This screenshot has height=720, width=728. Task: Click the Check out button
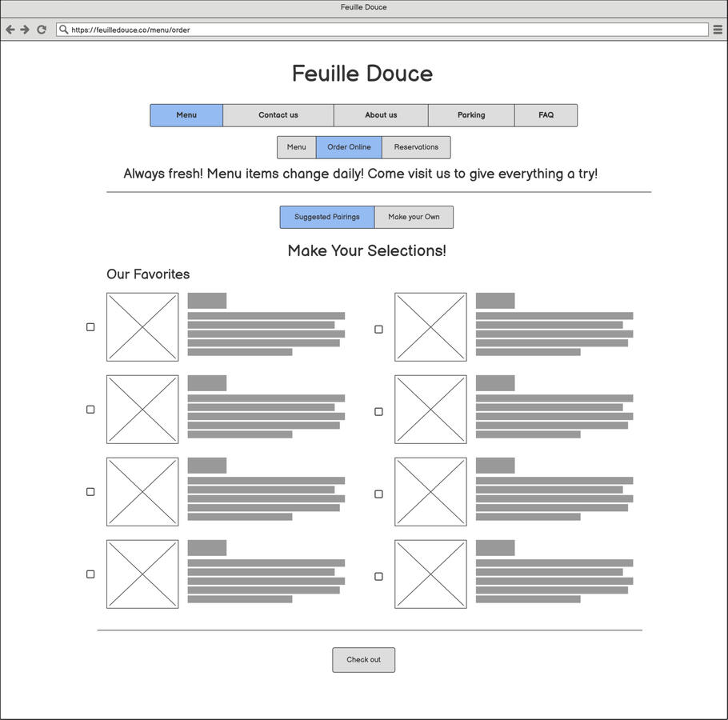[363, 659]
